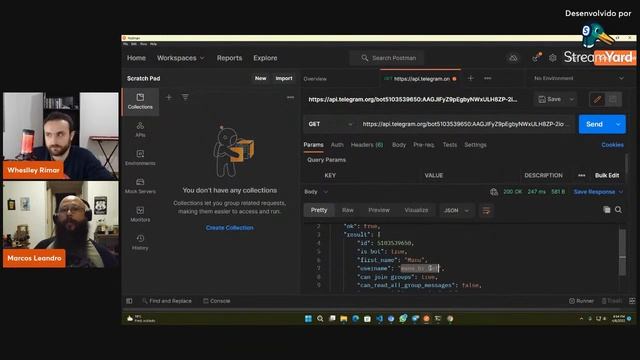The height and width of the screenshot is (360, 640).
Task: Open the JSON format dropdown
Action: 456,210
